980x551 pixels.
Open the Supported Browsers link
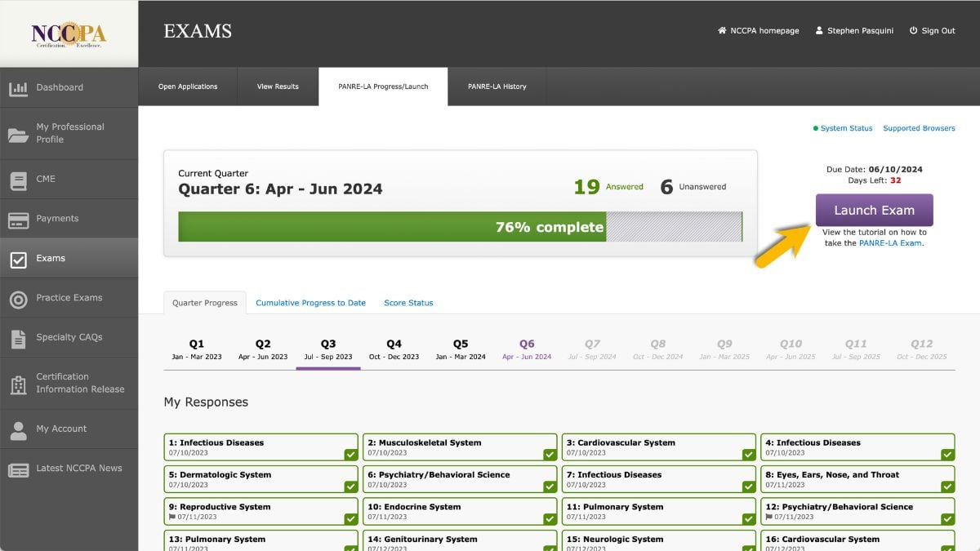point(919,128)
